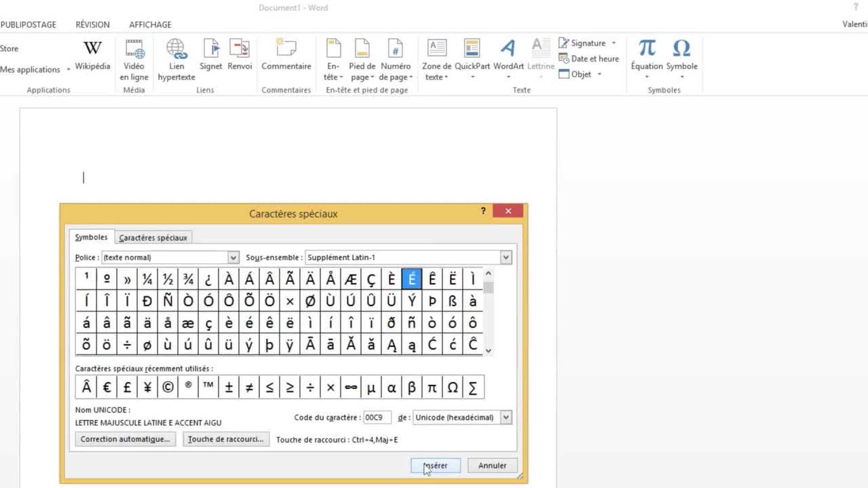This screenshot has height=488, width=868.
Task: Expand the Sous-ensemble dropdown
Action: (505, 257)
